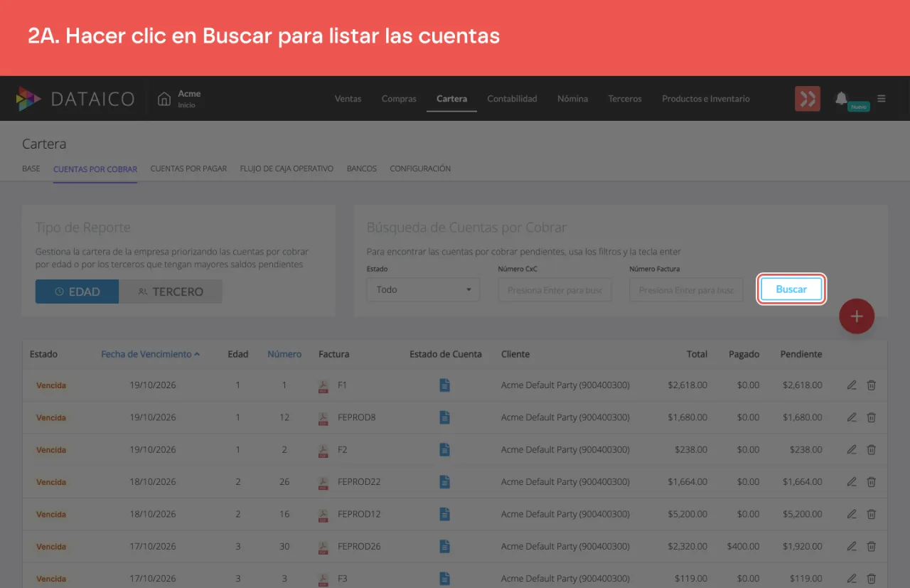Click the DATAICO logo
Image resolution: width=910 pixels, height=588 pixels.
(75, 99)
